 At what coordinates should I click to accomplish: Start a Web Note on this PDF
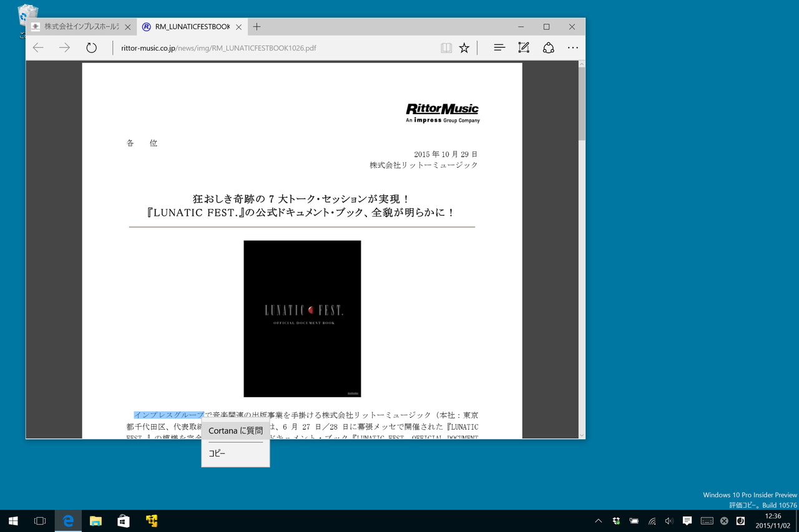[x=523, y=47]
